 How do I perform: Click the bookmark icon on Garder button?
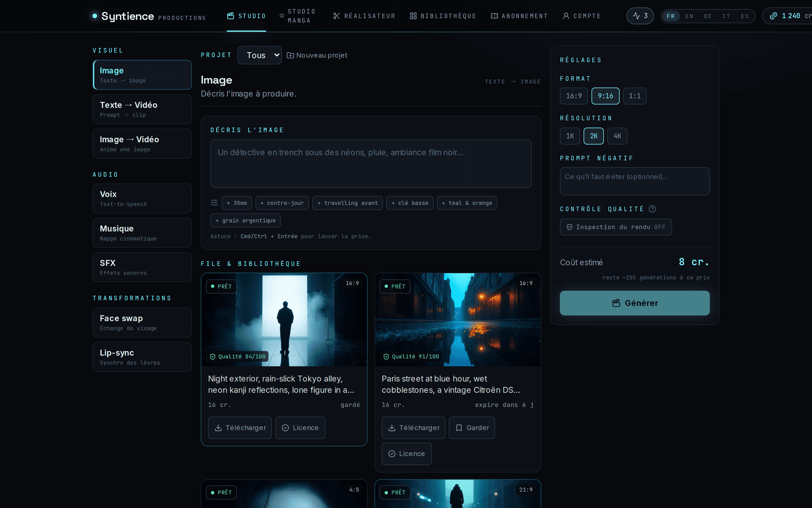point(459,428)
